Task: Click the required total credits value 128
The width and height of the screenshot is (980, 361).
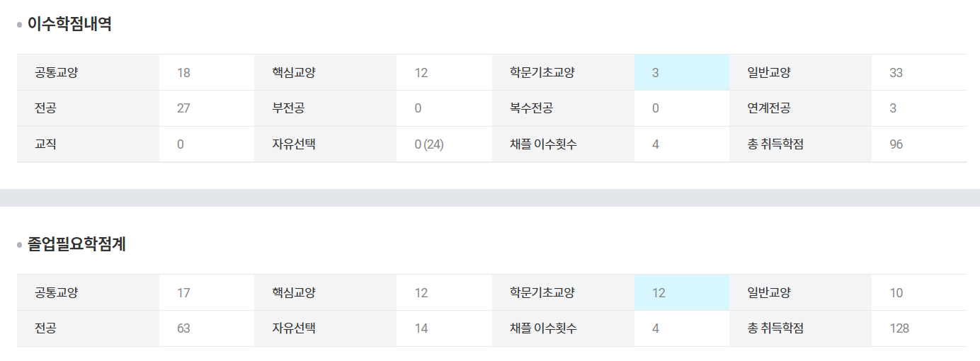Action: (899, 328)
